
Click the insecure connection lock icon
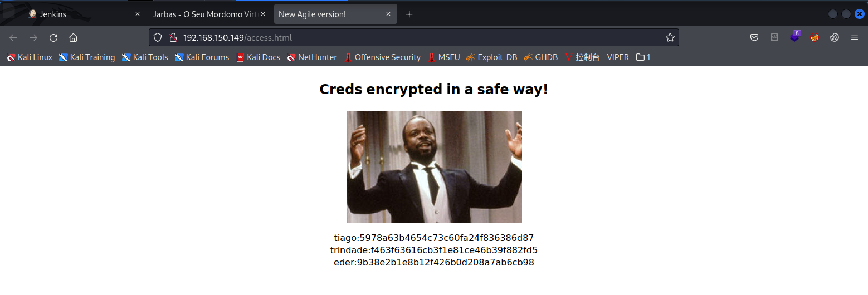coord(173,38)
